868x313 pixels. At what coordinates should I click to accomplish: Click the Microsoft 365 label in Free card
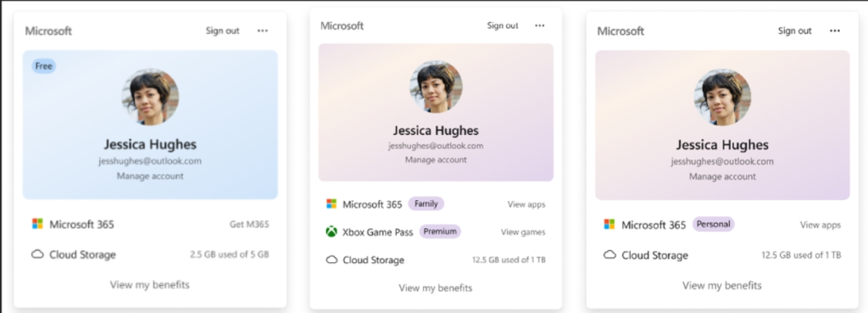click(x=82, y=225)
